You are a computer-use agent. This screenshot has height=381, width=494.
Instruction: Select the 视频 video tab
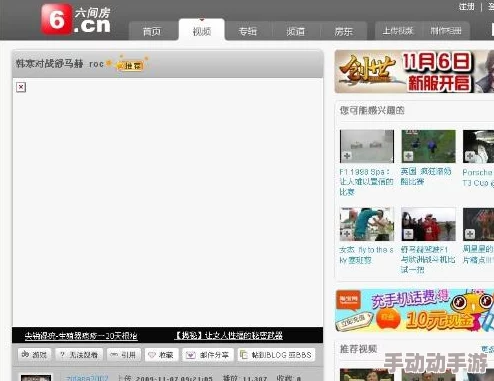tap(202, 31)
